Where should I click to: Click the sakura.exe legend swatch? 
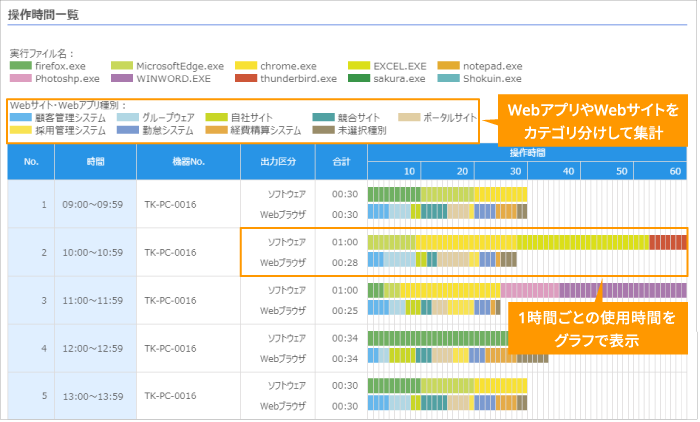pos(359,78)
